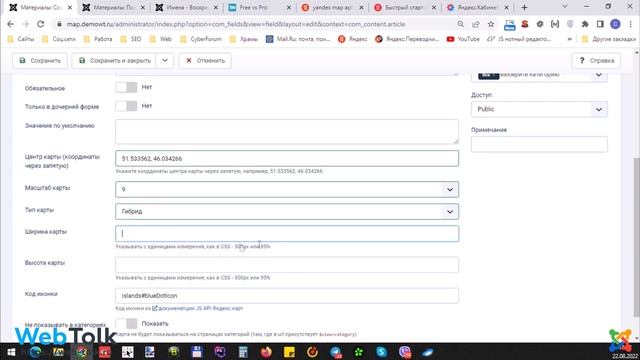Click the Ширина карты input field
The image size is (640, 360).
(287, 233)
